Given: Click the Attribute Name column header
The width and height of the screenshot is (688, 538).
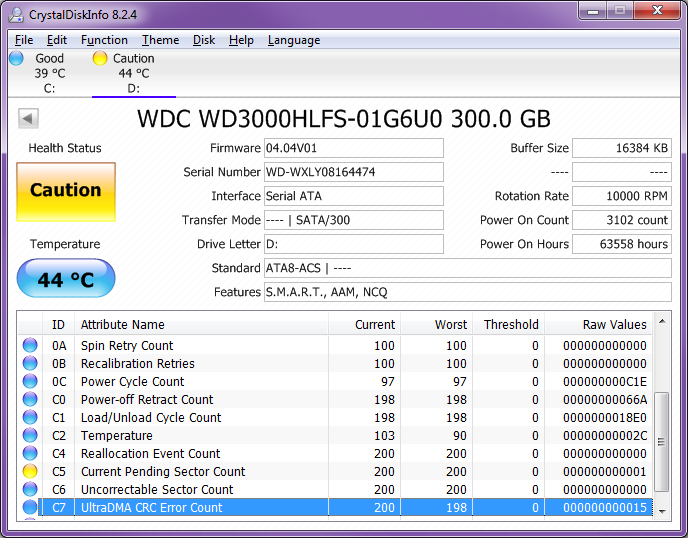Looking at the screenshot, I should tap(201, 324).
